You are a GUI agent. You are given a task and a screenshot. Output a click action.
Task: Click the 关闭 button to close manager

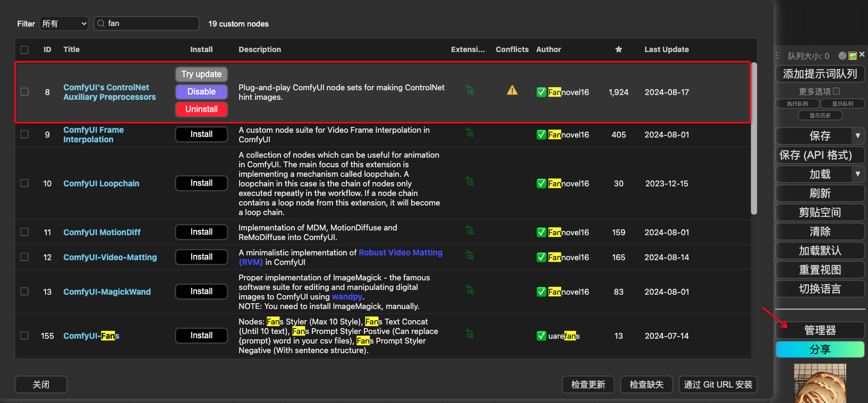tap(41, 384)
